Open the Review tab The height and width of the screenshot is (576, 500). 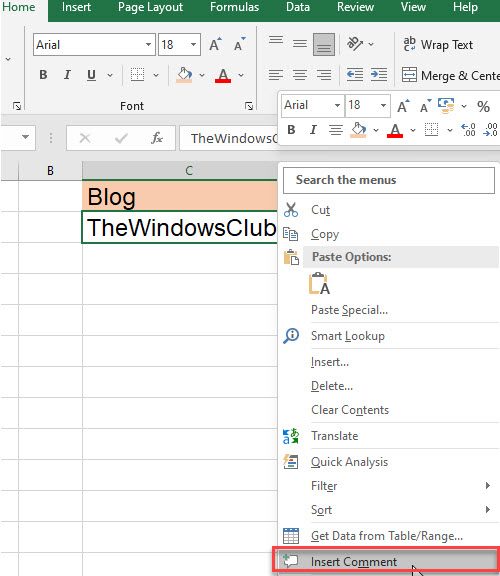point(355,7)
